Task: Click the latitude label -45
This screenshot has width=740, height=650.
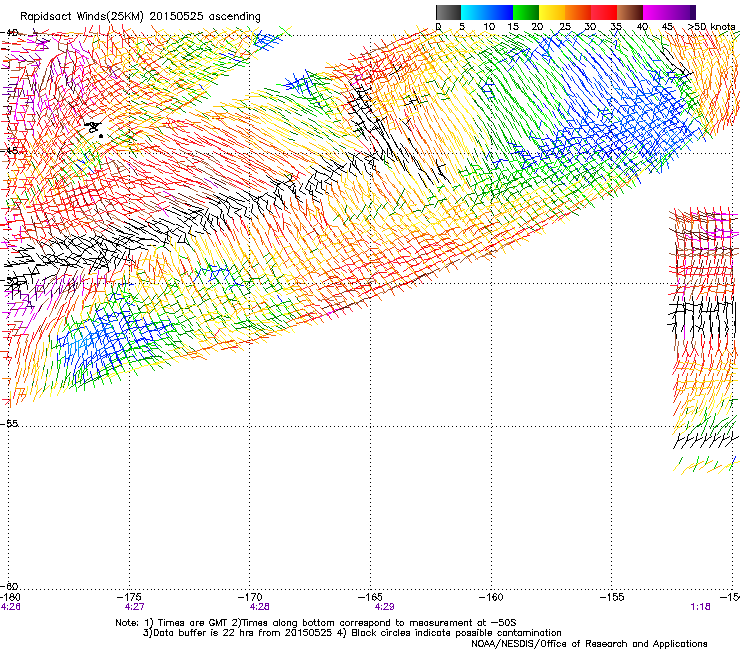Action: point(9,151)
